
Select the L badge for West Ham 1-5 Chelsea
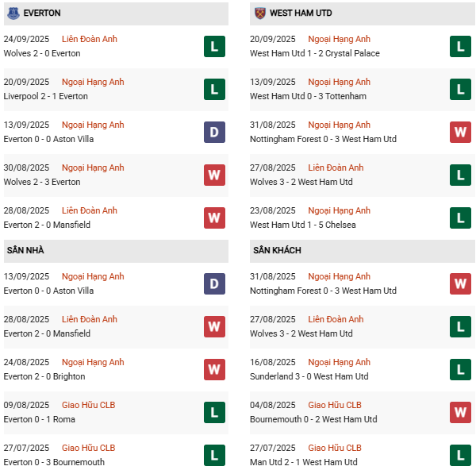[x=461, y=218]
